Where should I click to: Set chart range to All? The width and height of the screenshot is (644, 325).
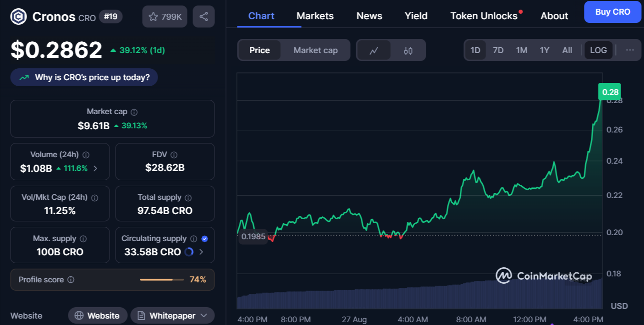(567, 50)
